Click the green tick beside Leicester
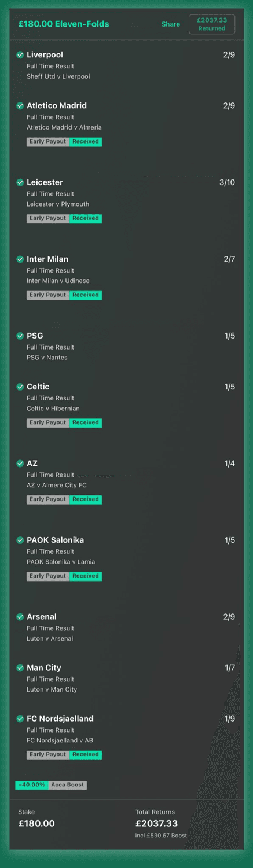 [x=20, y=183]
